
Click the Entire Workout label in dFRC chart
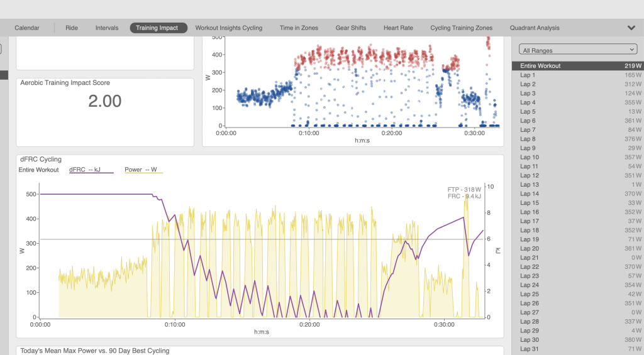[x=38, y=170]
